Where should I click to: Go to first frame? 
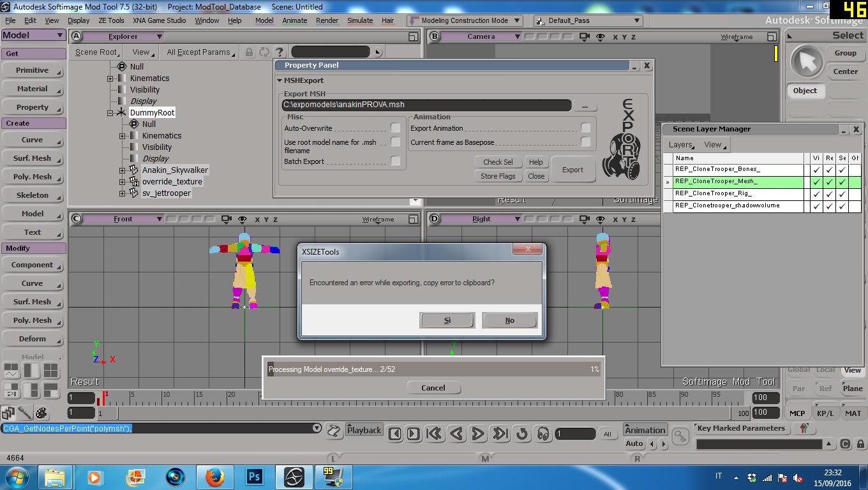pos(434,434)
